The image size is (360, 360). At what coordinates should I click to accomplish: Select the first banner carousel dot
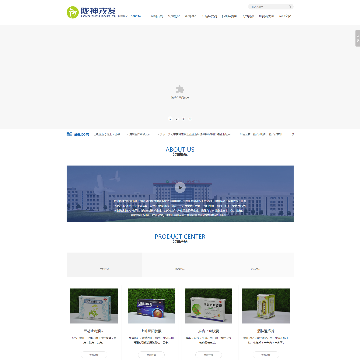171,119
